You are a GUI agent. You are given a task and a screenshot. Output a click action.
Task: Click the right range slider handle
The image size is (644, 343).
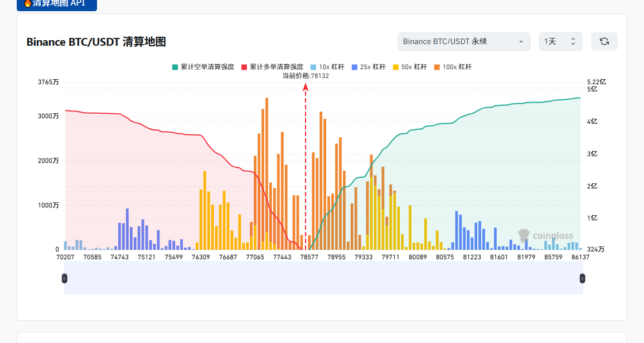click(582, 278)
